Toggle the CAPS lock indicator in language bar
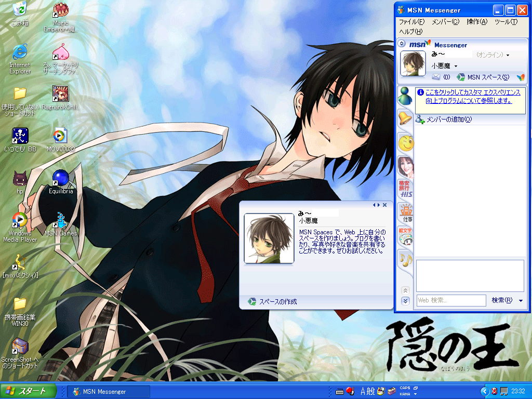The width and height of the screenshot is (532, 399). tap(405, 388)
